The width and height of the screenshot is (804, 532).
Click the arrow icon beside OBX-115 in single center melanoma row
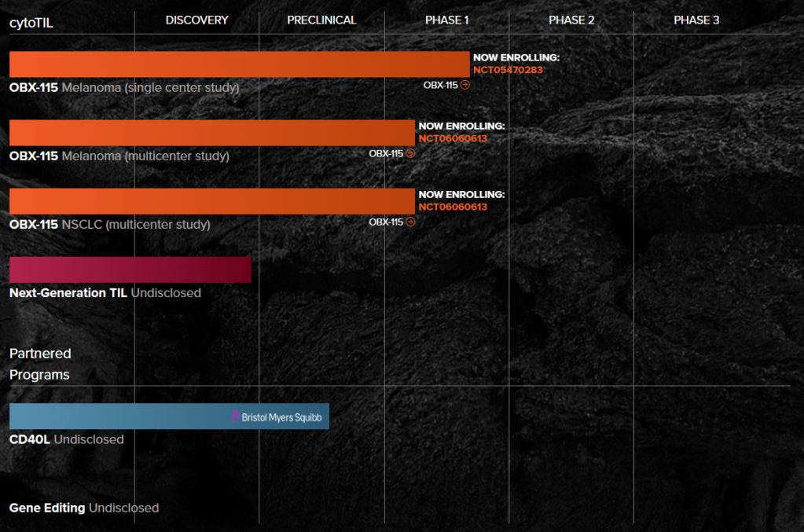[465, 85]
